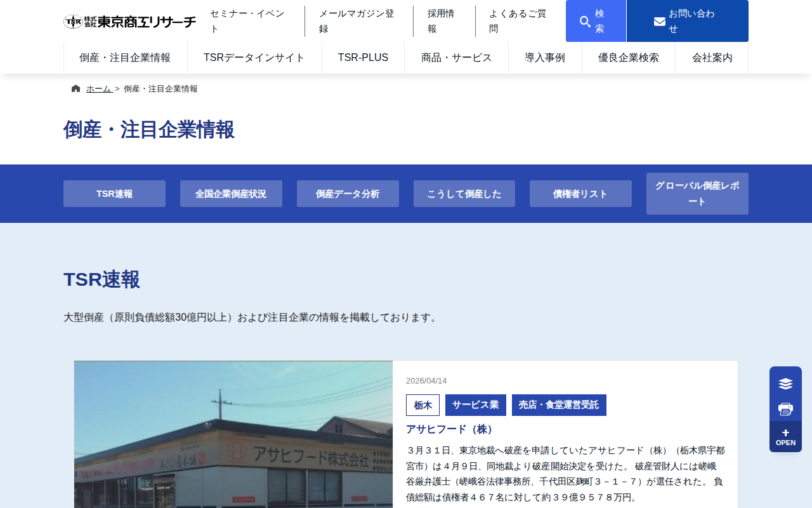Click the magnifier search icon

point(585,22)
